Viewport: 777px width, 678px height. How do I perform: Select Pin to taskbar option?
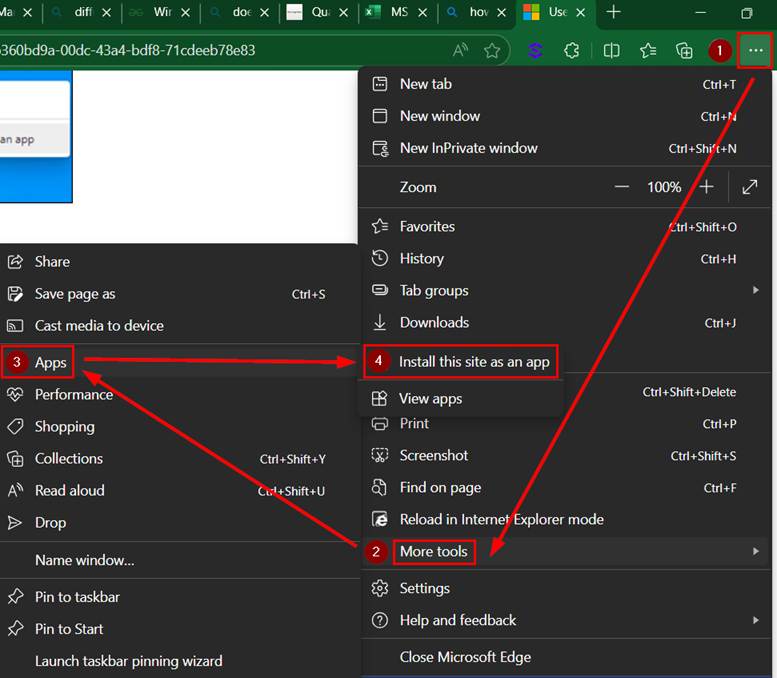tap(77, 596)
